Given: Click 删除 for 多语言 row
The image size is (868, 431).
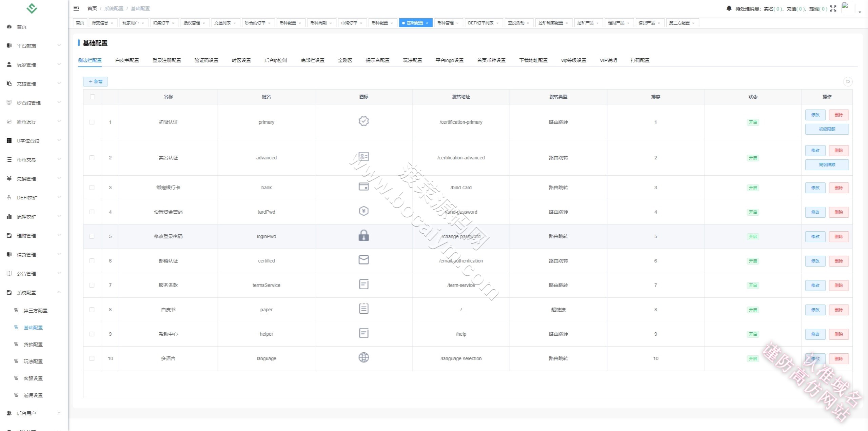Looking at the screenshot, I should (x=839, y=359).
